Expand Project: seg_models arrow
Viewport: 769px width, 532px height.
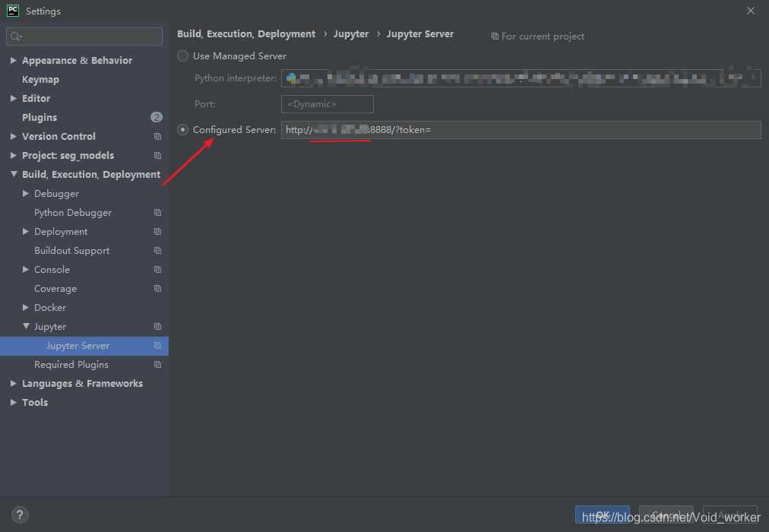(x=13, y=156)
